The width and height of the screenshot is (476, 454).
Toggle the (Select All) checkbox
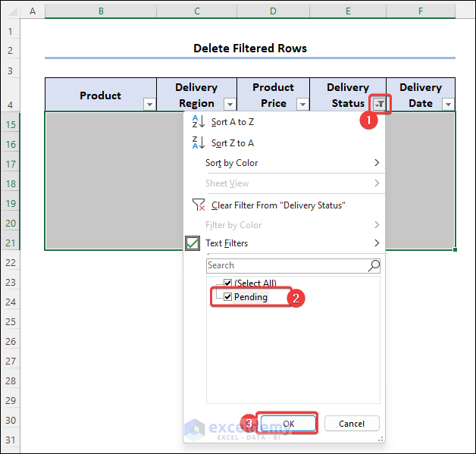tap(228, 283)
